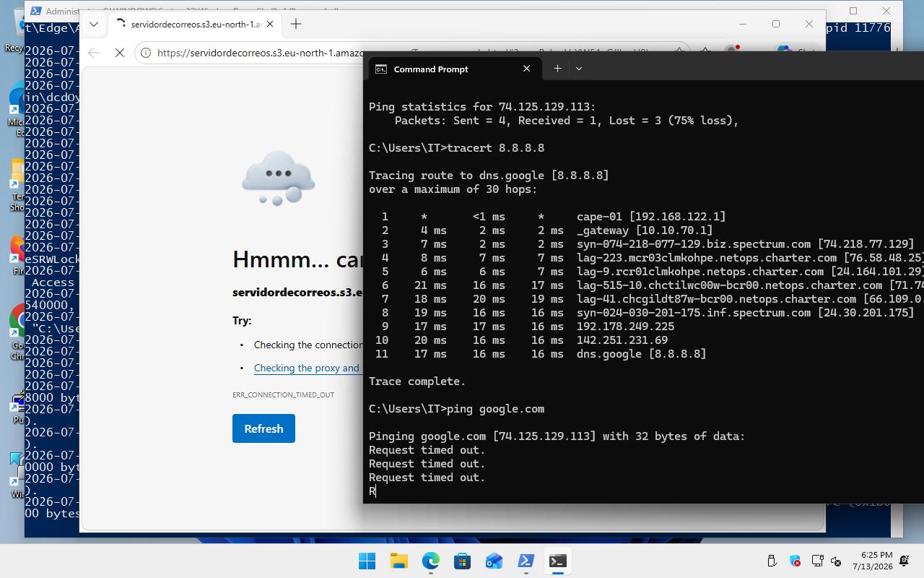Click the hop 1 cape-01 [192.168.122.1] text
This screenshot has height=578, width=924.
(x=651, y=217)
